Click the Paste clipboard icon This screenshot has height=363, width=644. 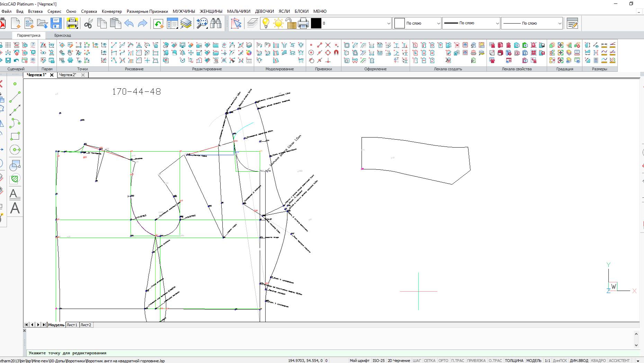pos(115,24)
